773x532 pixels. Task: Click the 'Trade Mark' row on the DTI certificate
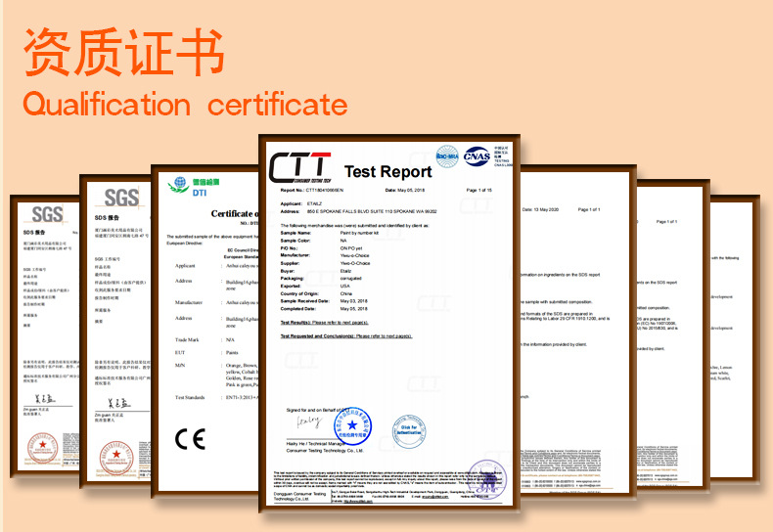coord(205,340)
